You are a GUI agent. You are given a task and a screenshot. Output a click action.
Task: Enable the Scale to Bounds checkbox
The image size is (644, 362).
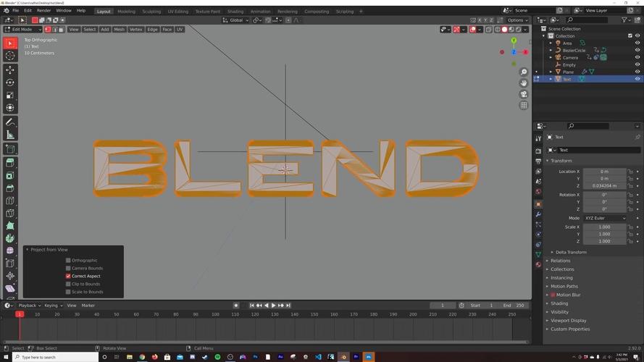(x=68, y=292)
